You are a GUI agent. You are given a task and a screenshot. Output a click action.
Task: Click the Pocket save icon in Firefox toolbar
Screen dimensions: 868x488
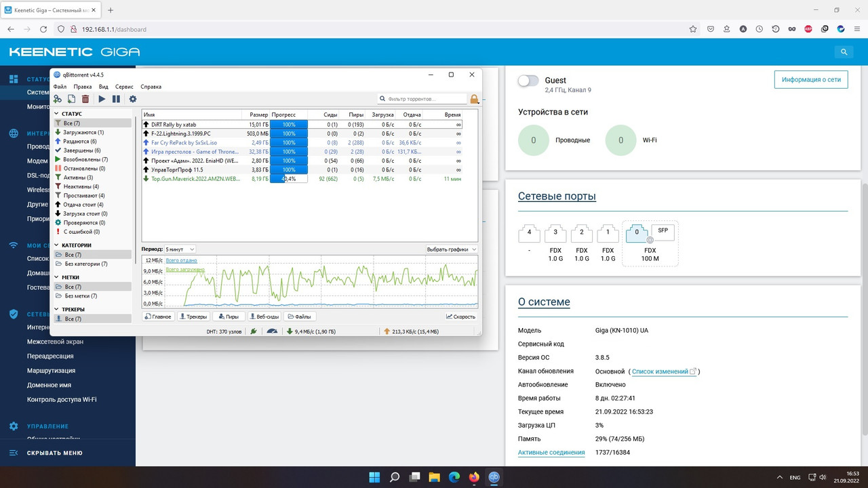711,29
